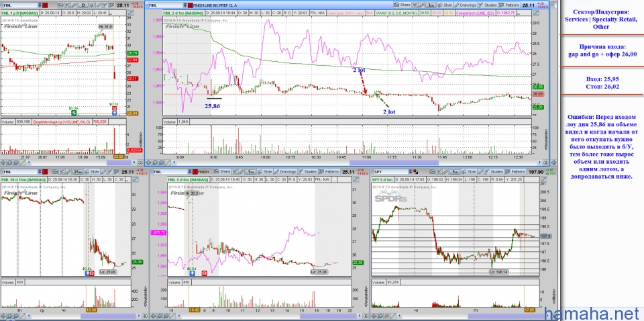644x321 pixels.
Task: Click the symbol field of FINL 1m chart
Action: point(166,5)
